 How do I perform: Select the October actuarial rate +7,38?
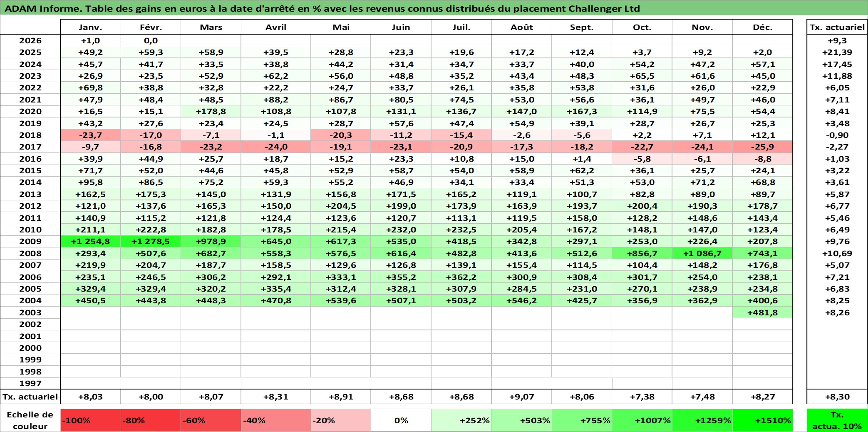click(642, 397)
